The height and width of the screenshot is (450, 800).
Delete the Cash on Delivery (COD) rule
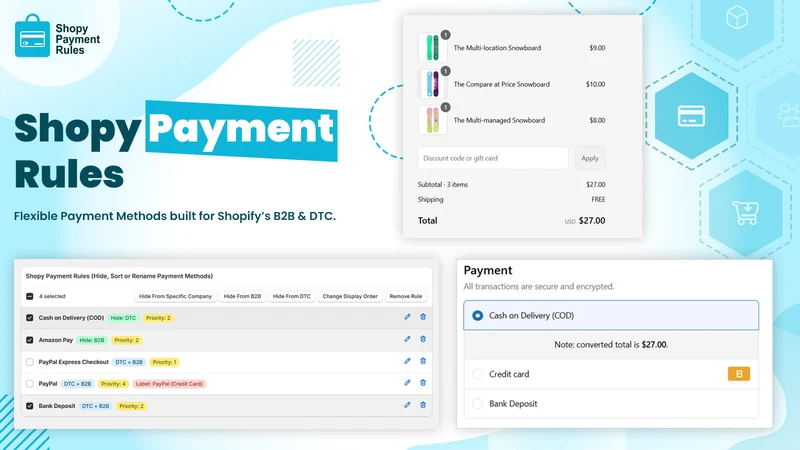(x=423, y=317)
